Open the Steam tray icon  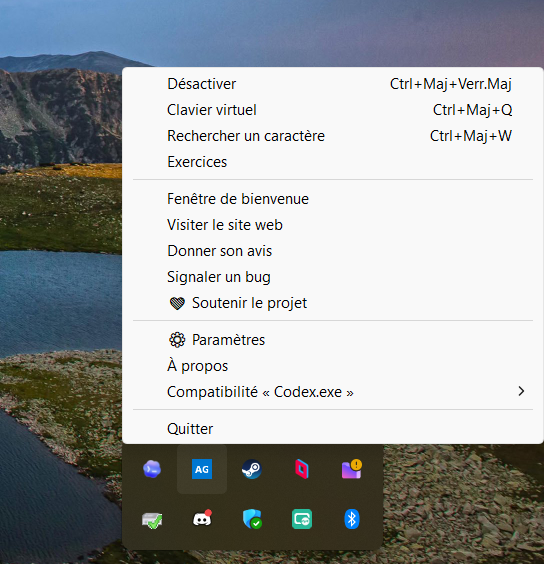point(251,469)
